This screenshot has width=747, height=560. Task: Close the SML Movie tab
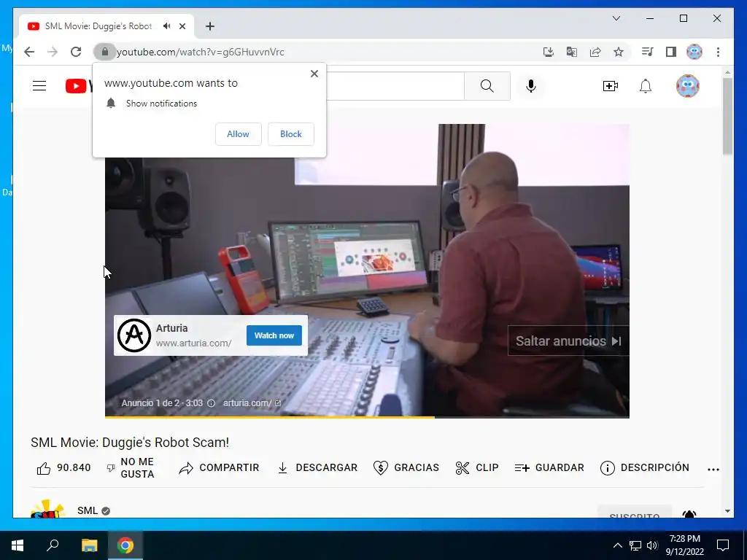click(x=182, y=26)
